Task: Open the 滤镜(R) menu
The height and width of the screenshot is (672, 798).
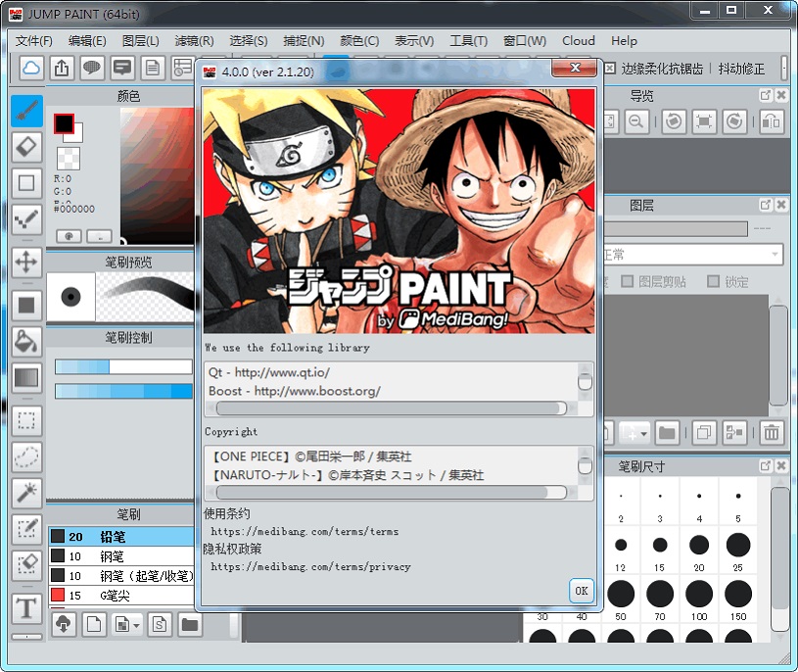Action: point(194,41)
